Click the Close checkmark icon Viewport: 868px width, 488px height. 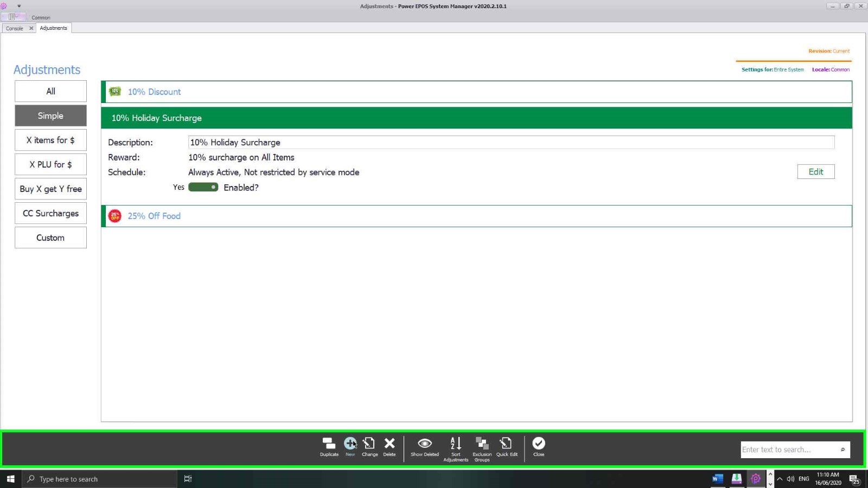(539, 444)
